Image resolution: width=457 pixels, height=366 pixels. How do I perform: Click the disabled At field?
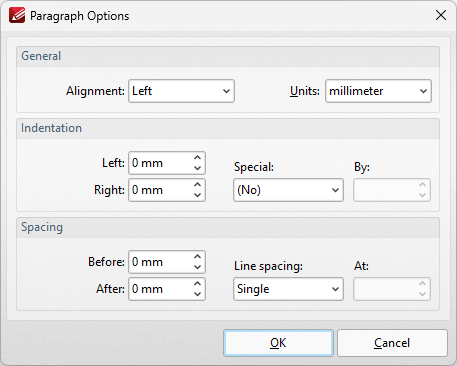(x=392, y=289)
